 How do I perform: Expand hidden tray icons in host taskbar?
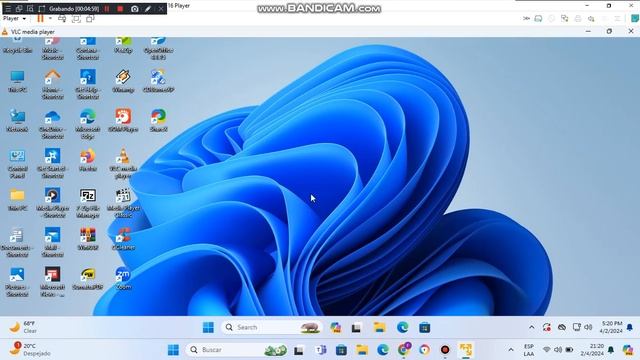point(511,350)
